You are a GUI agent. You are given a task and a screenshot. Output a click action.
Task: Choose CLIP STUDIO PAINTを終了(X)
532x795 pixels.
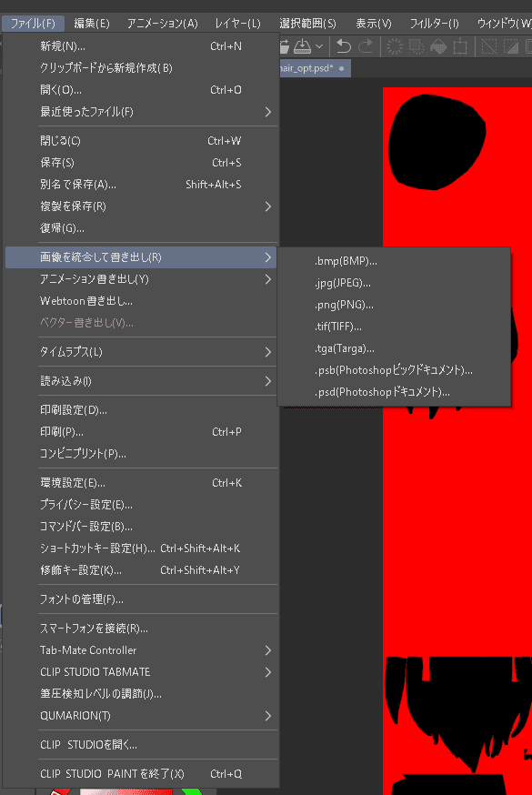click(x=141, y=774)
